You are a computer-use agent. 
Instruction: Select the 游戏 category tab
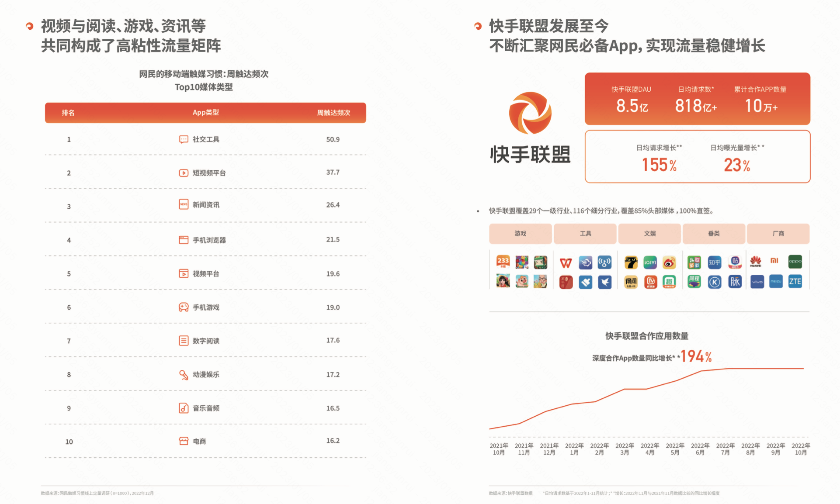pyautogui.click(x=520, y=234)
